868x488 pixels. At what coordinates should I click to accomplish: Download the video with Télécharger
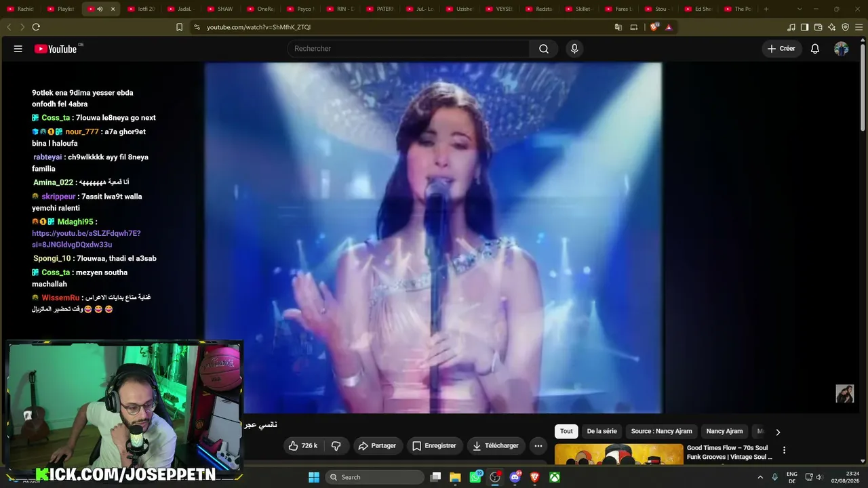(495, 446)
